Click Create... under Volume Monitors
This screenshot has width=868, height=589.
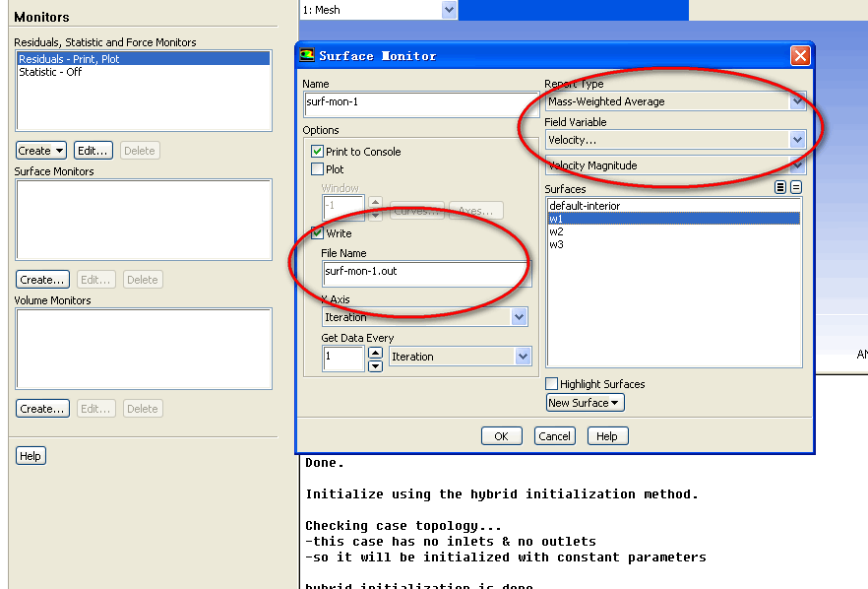click(x=42, y=409)
